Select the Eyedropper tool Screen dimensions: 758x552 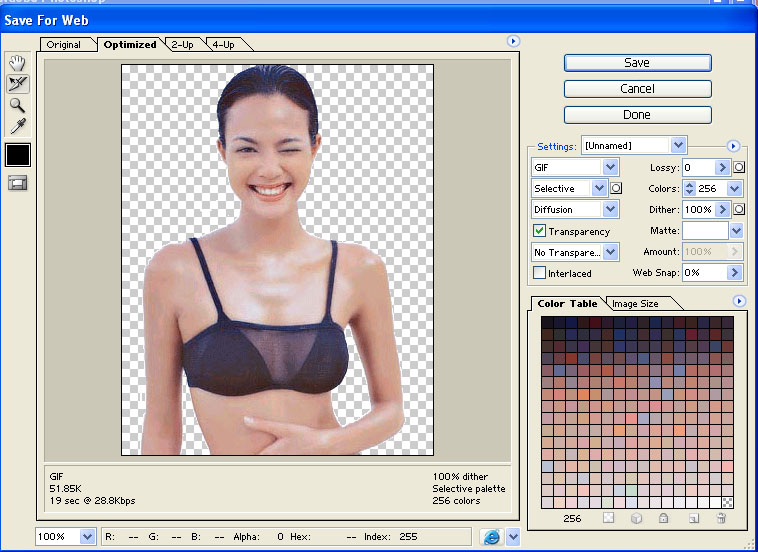pyautogui.click(x=17, y=126)
